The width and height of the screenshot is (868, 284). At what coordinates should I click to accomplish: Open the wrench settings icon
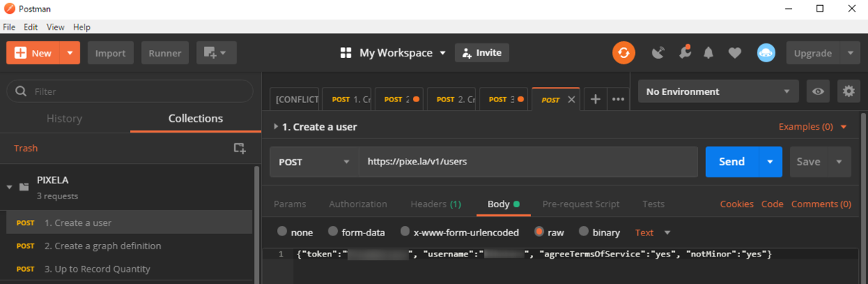tap(684, 53)
